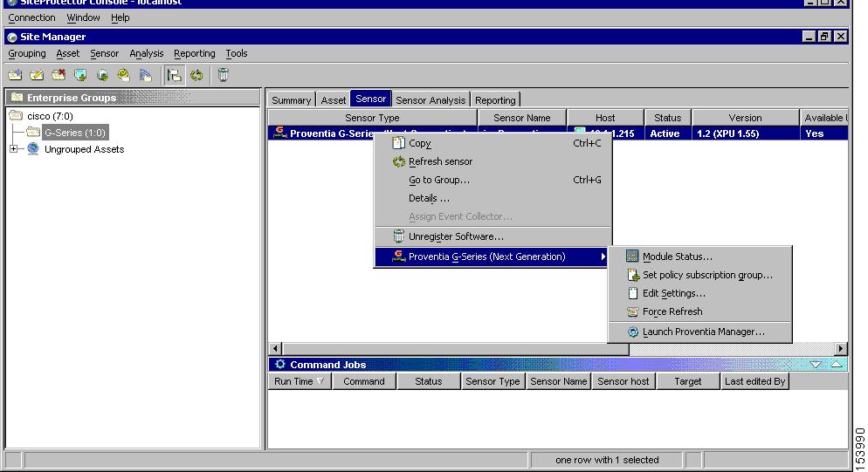Click the G-Series group folder icon
The width and height of the screenshot is (868, 472).
pyautogui.click(x=33, y=133)
